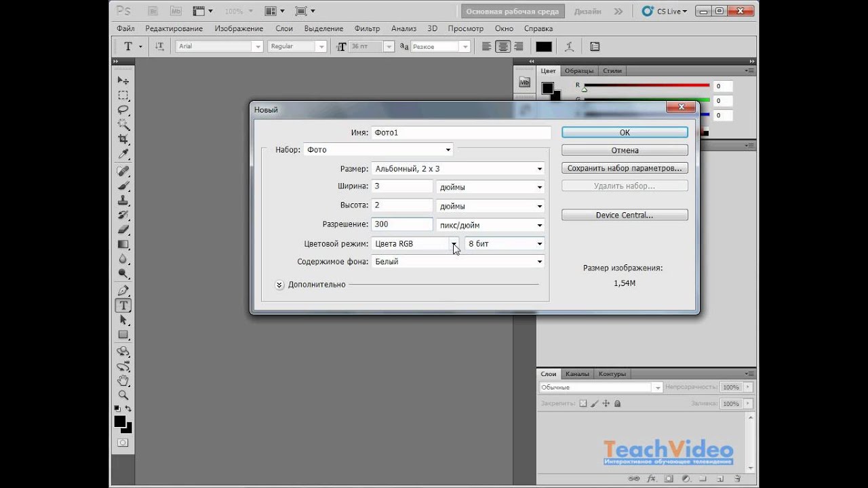Viewport: 868px width, 488px height.
Task: Switch to the Образцы tab
Action: click(579, 70)
